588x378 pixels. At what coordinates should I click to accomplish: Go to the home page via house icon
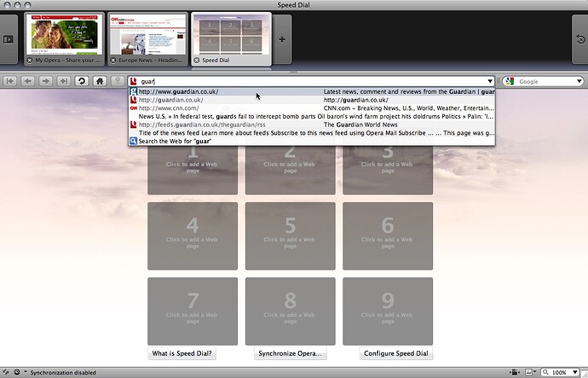point(100,81)
